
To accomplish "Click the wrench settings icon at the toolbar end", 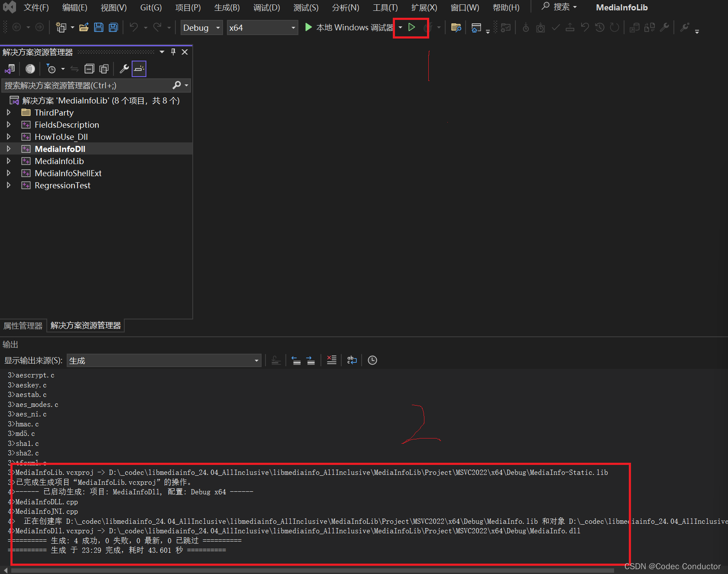I will [x=685, y=28].
